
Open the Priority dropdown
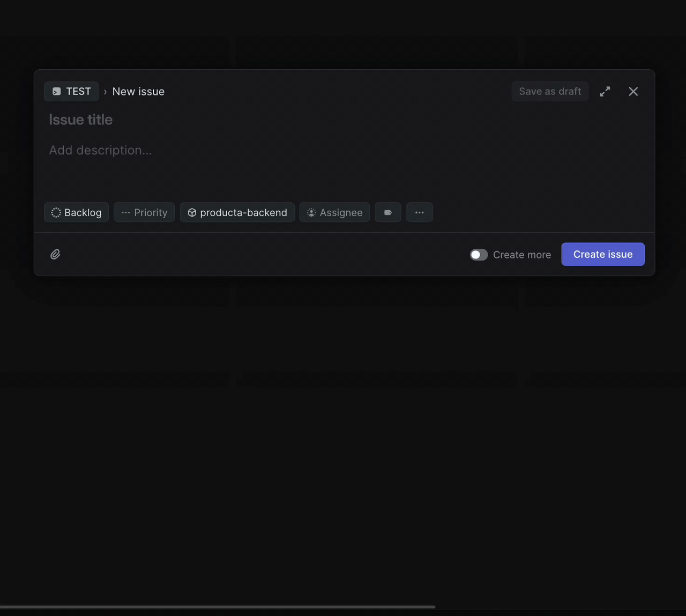[144, 212]
